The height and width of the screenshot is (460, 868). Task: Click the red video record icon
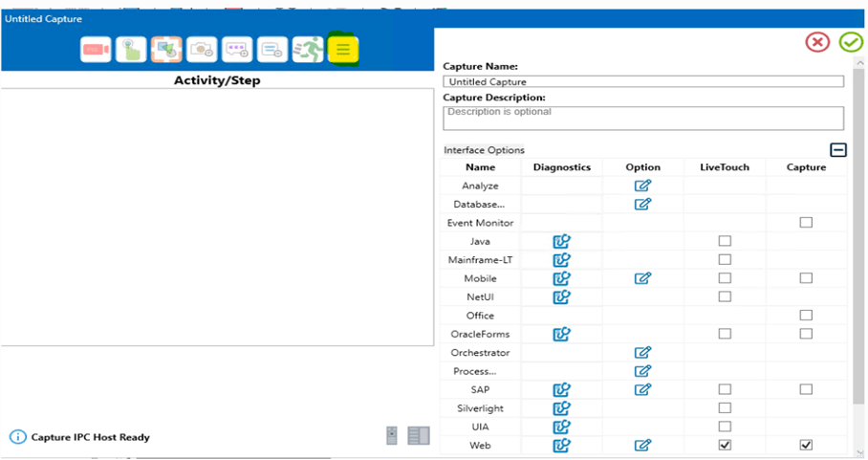click(x=96, y=50)
